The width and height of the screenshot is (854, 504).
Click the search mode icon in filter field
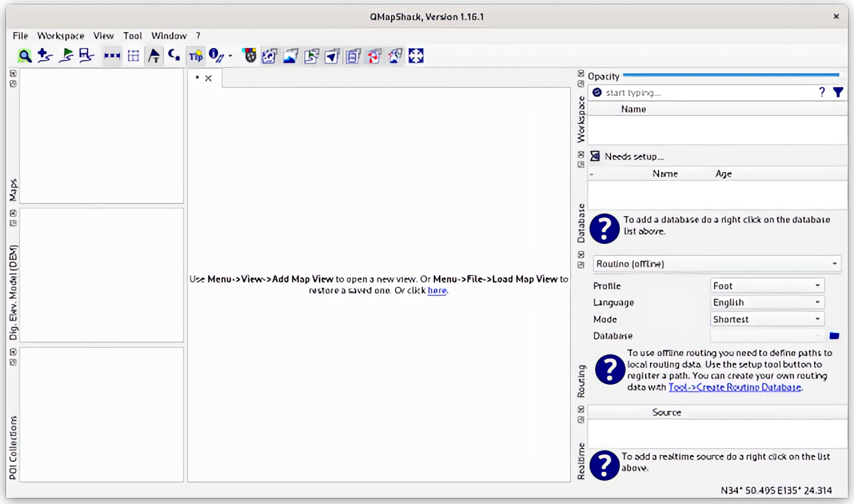(x=597, y=92)
